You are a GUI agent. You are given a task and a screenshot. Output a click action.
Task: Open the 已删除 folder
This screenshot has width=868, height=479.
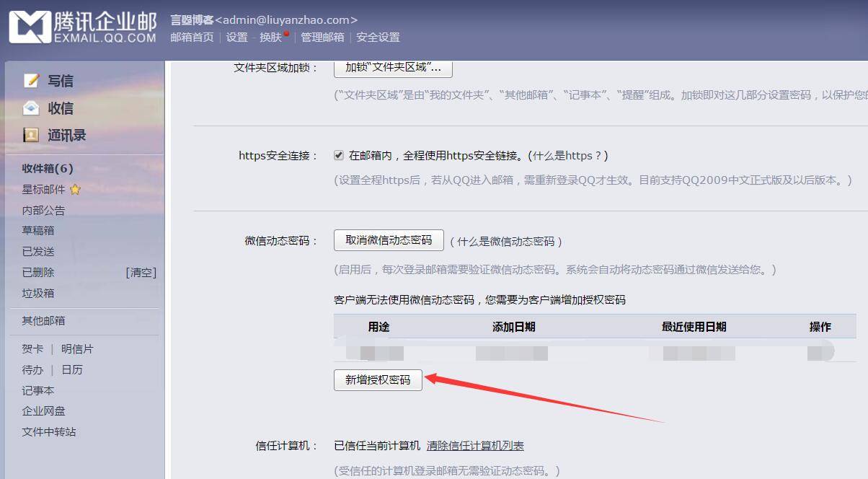[38, 272]
